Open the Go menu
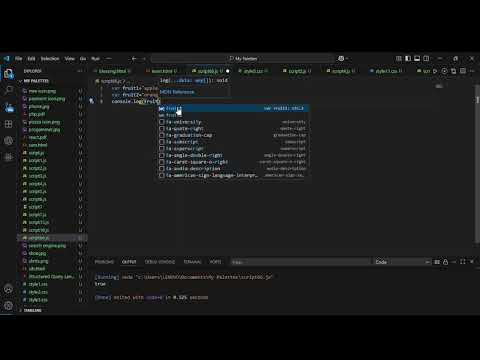This screenshot has height=360, width=480. point(83,59)
